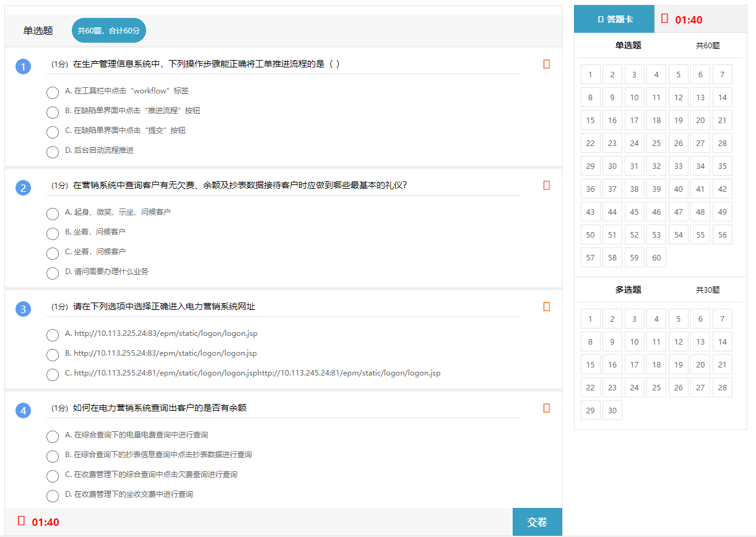The height and width of the screenshot is (537, 756).
Task: Flag question 1 using its orange mark icon
Action: pos(545,64)
